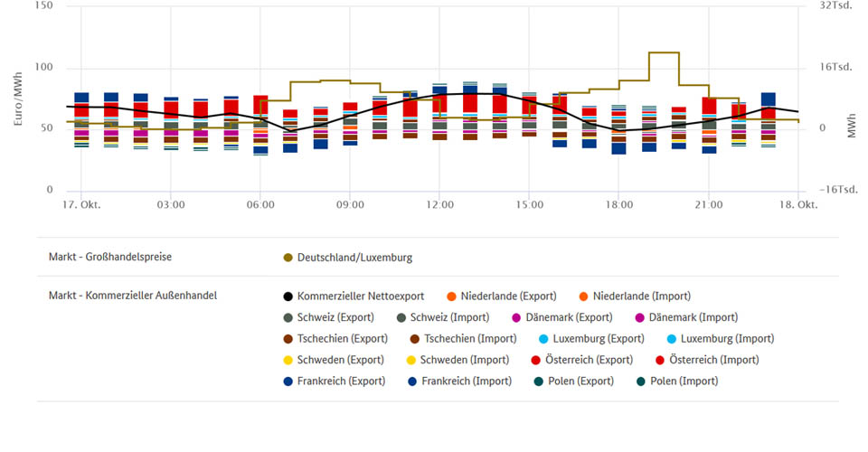Click the 32Tsd. right axis value
Viewport: 868px width, 452px height.
tap(835, 5)
